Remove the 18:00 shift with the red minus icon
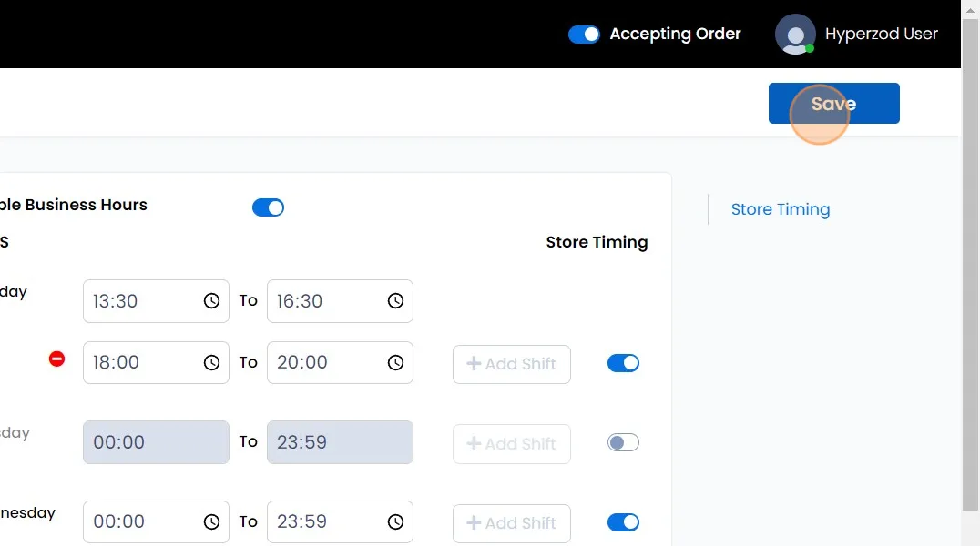Image resolution: width=980 pixels, height=546 pixels. [x=56, y=359]
